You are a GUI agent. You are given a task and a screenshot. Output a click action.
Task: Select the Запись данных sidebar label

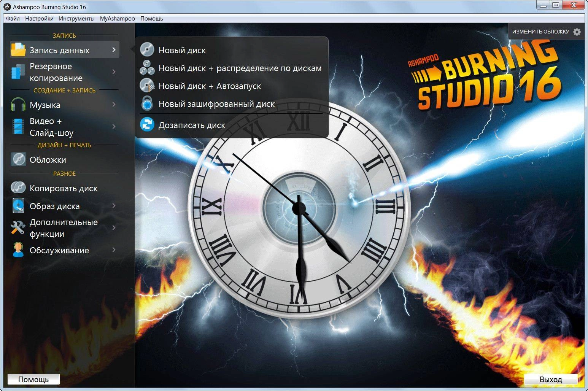(60, 50)
